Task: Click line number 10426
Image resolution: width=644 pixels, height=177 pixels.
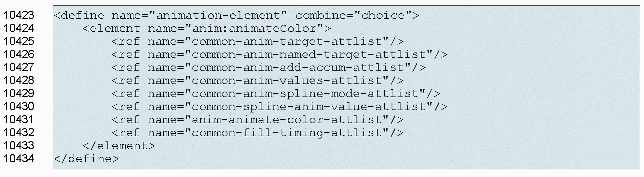Action: [x=19, y=54]
